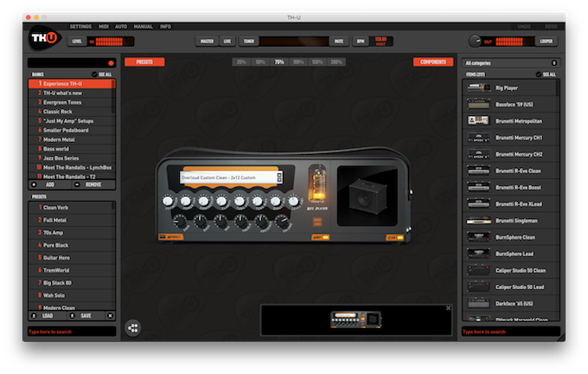Click the orange record dot in preset name bar
This screenshot has width=588, height=374.
point(111,63)
